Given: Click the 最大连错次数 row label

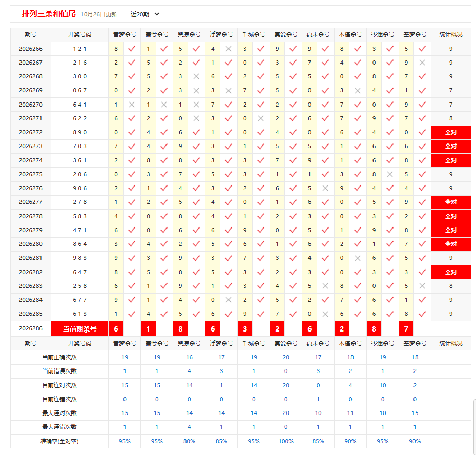Looking at the screenshot, I should pos(59,427).
